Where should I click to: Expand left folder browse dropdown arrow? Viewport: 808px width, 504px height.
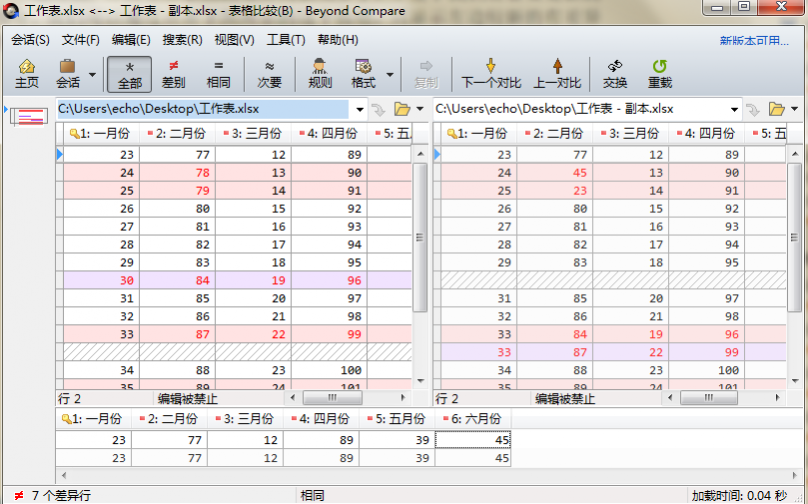tap(420, 109)
